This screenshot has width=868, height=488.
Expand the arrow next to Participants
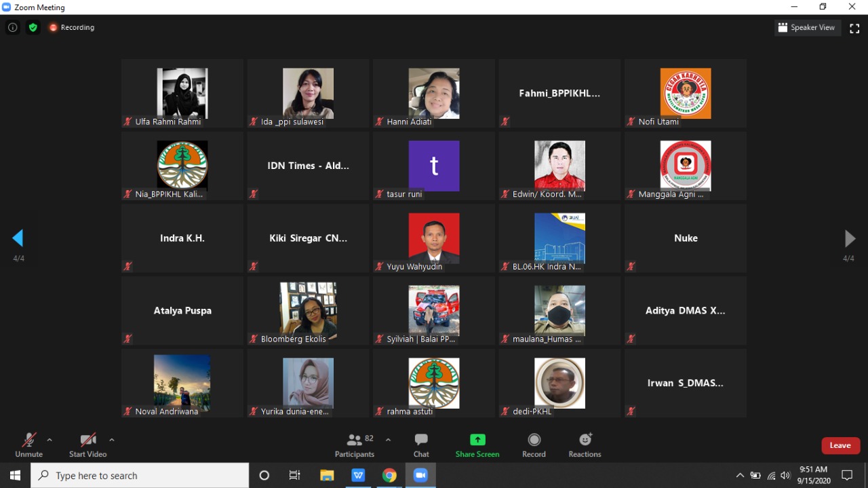pos(388,440)
